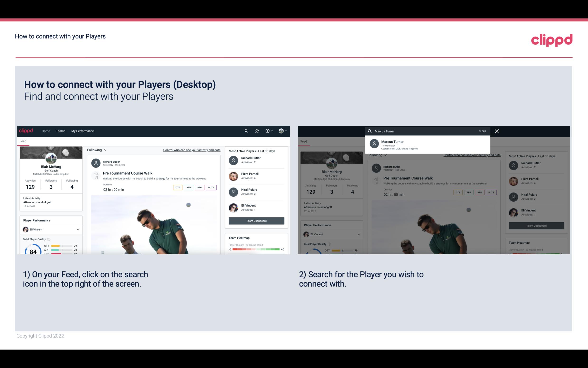Image resolution: width=588 pixels, height=368 pixels.
Task: Click the APP performance category icon
Action: tap(188, 187)
